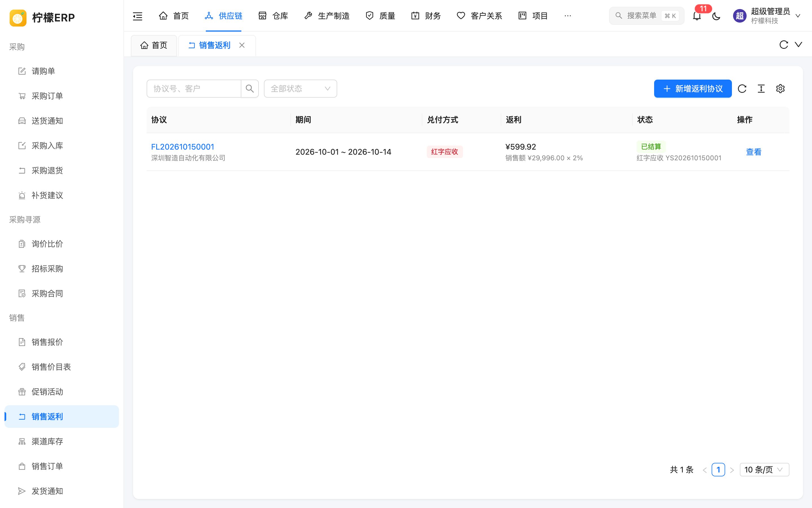Viewport: 812px width, 508px height.
Task: Open 促销活动 sidebar item
Action: [x=62, y=392]
